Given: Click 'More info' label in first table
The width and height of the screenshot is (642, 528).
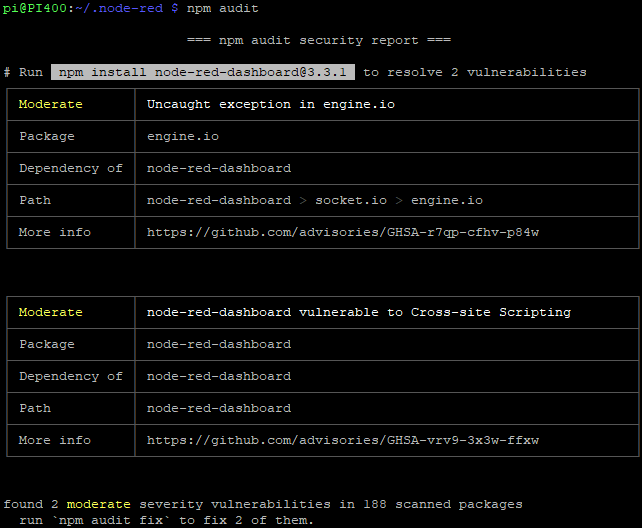Looking at the screenshot, I should coord(55,232).
